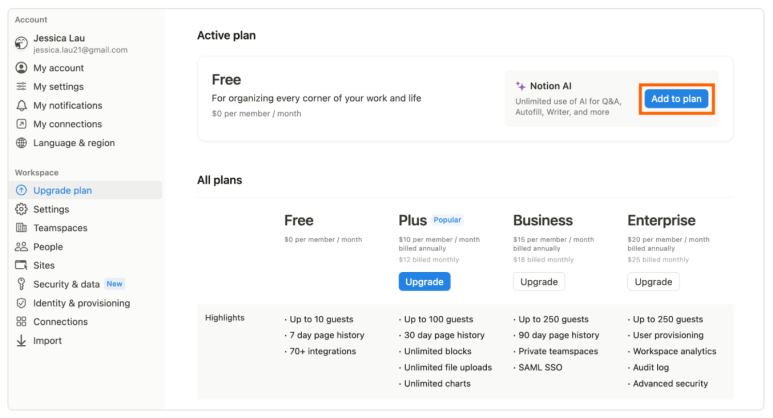The height and width of the screenshot is (418, 773).
Task: Select the Language & region globe icon
Action: (21, 143)
